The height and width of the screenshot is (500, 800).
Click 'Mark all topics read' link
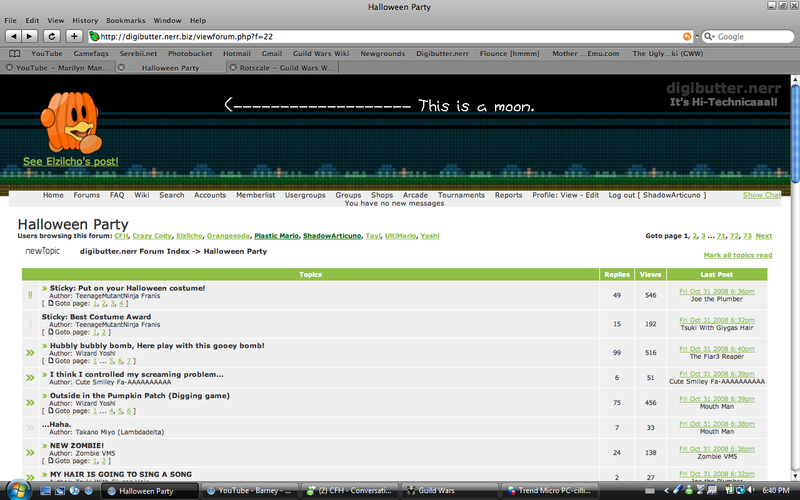pyautogui.click(x=738, y=257)
